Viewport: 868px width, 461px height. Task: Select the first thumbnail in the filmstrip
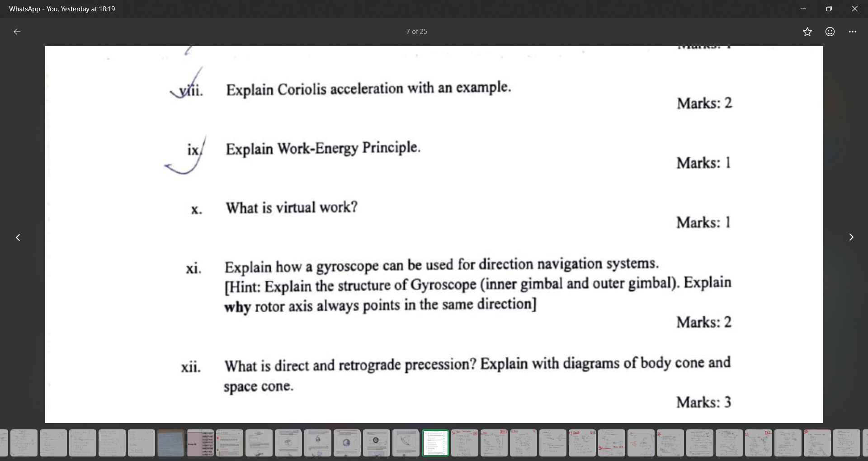(5, 443)
